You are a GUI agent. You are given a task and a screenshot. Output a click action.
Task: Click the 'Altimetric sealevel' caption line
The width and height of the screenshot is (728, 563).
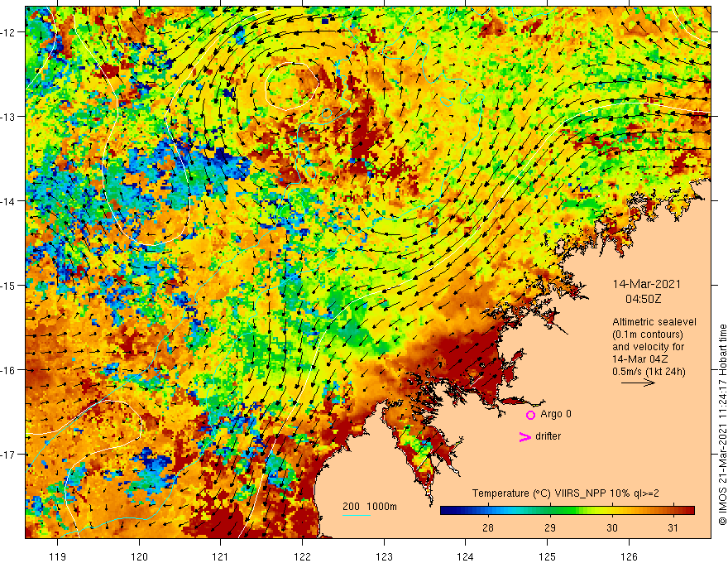click(654, 322)
